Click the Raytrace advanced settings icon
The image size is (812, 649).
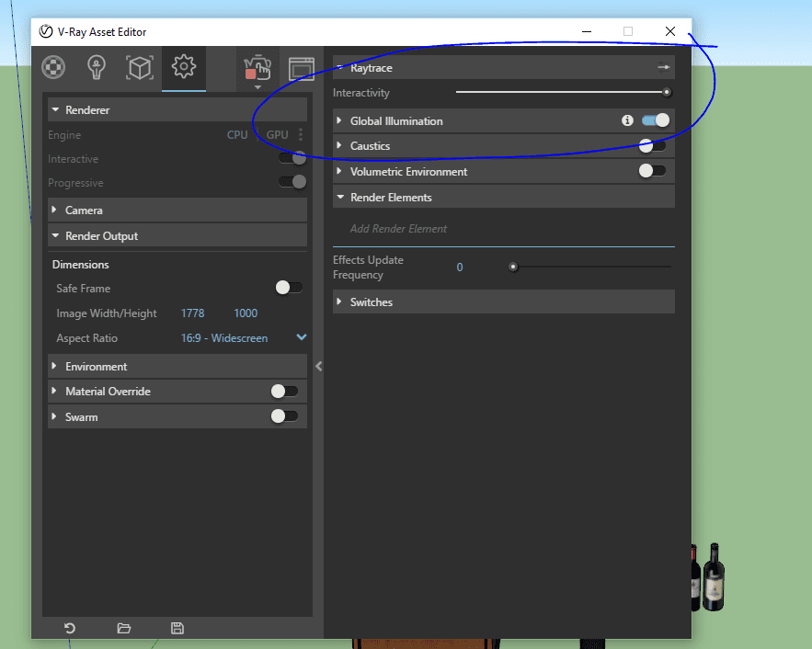(x=663, y=67)
